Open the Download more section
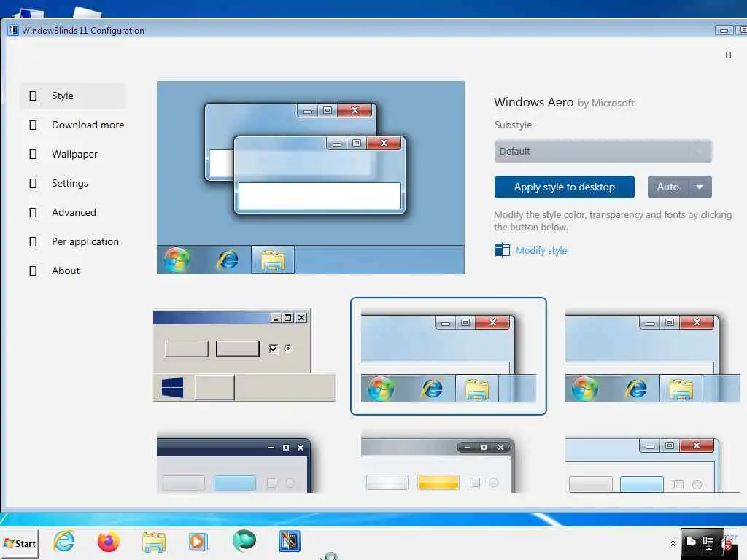This screenshot has width=747, height=560. tap(72, 125)
